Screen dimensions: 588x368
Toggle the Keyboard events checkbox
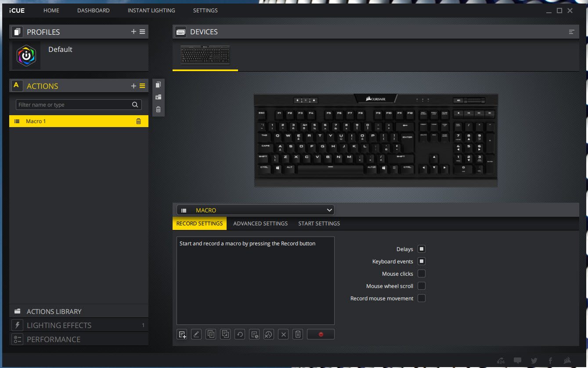click(x=422, y=261)
